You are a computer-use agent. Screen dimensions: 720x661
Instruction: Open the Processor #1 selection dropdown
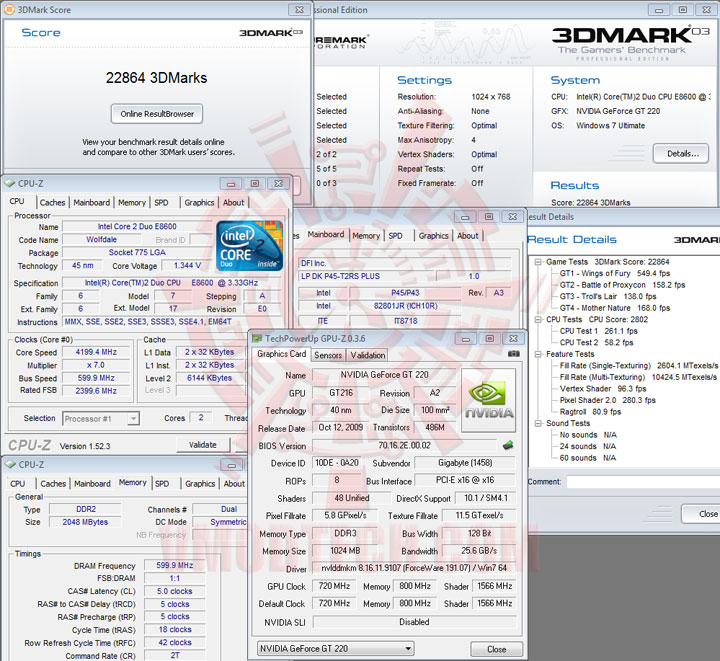coord(133,419)
